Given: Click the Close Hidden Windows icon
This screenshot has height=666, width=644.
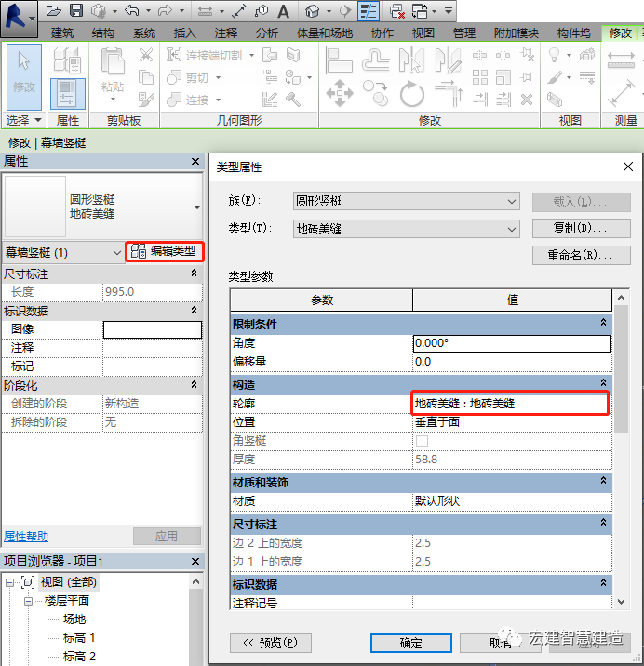Looking at the screenshot, I should (x=397, y=11).
